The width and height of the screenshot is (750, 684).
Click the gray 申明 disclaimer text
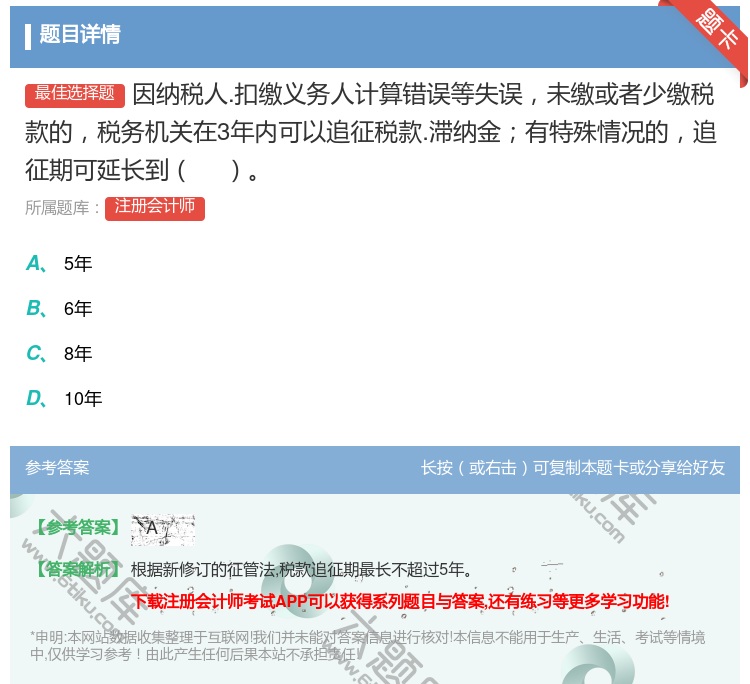click(368, 645)
